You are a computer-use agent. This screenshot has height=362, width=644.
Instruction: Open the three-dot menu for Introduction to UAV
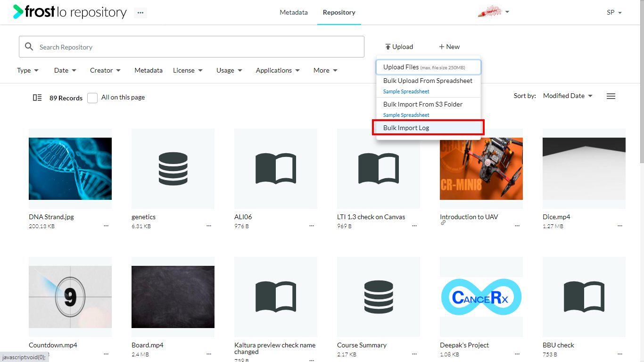point(517,226)
